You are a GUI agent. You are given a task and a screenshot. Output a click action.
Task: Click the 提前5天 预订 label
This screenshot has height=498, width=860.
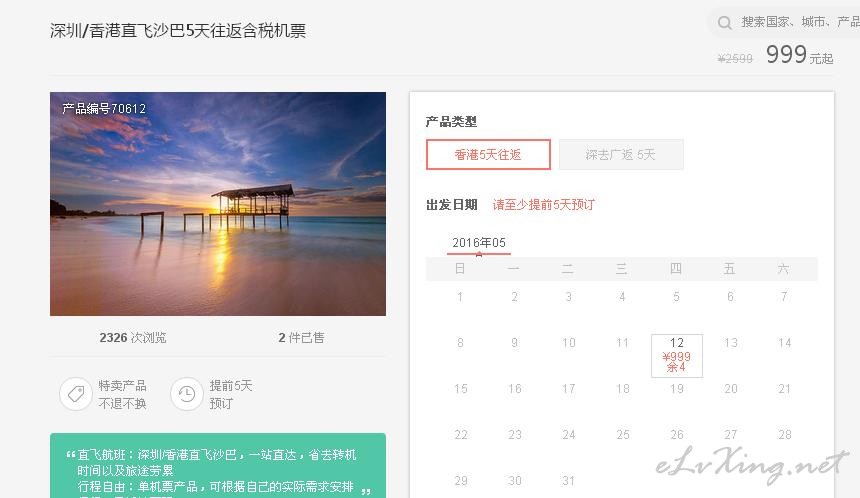click(x=231, y=394)
